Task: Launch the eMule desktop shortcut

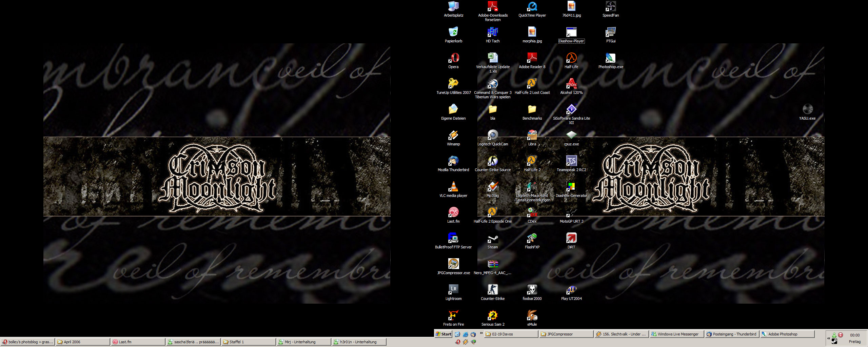Action: [x=532, y=316]
